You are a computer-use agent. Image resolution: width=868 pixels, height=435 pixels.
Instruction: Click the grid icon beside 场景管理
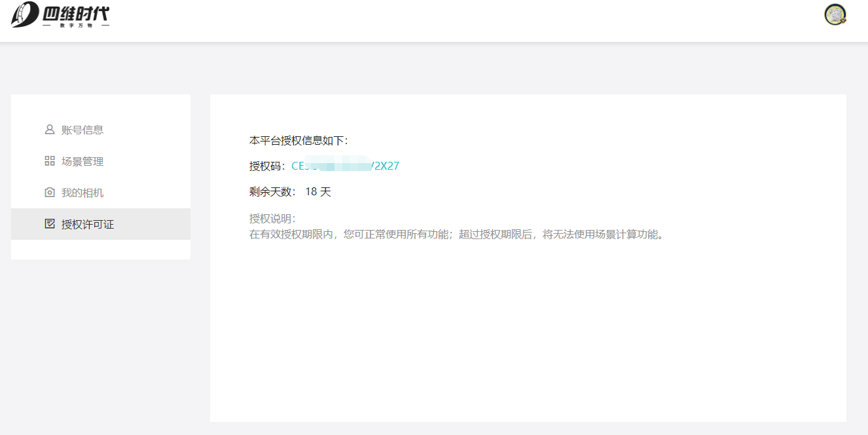click(49, 161)
